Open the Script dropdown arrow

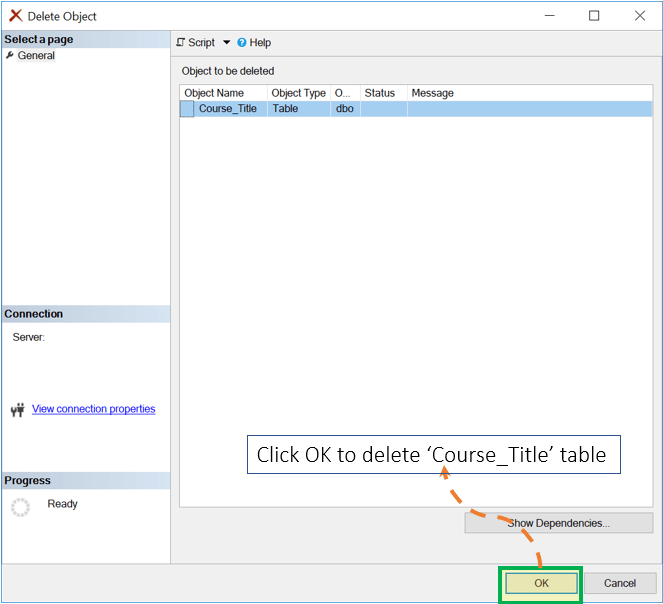point(226,43)
